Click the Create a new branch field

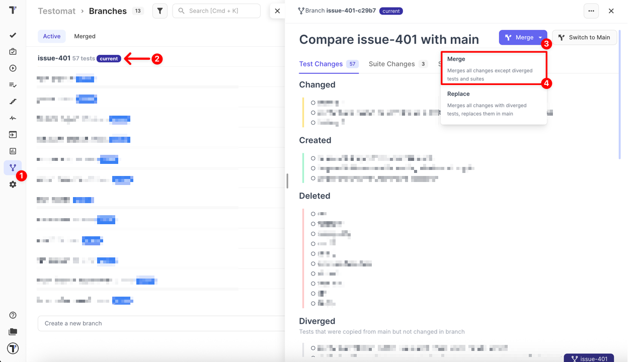tap(161, 323)
